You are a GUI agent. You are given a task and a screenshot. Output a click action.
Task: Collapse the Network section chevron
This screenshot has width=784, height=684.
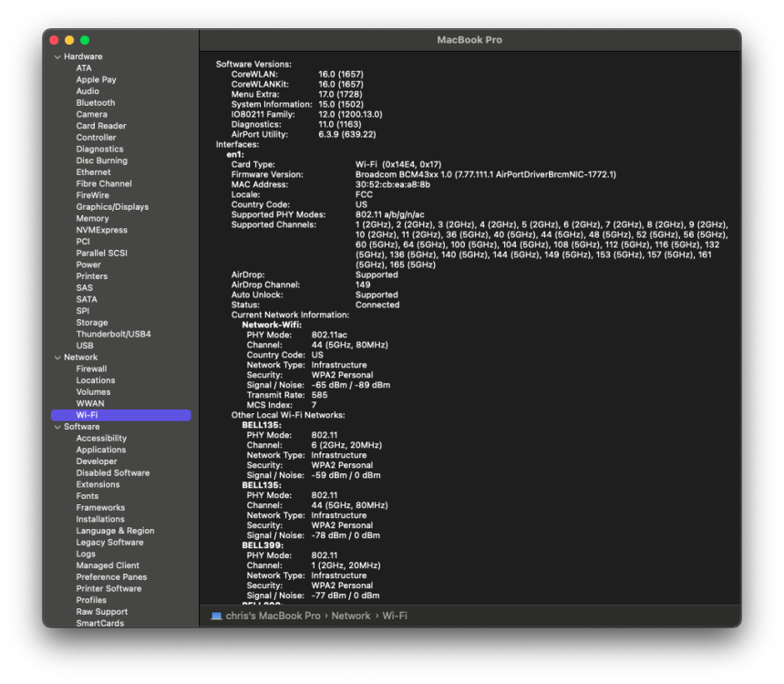(57, 358)
